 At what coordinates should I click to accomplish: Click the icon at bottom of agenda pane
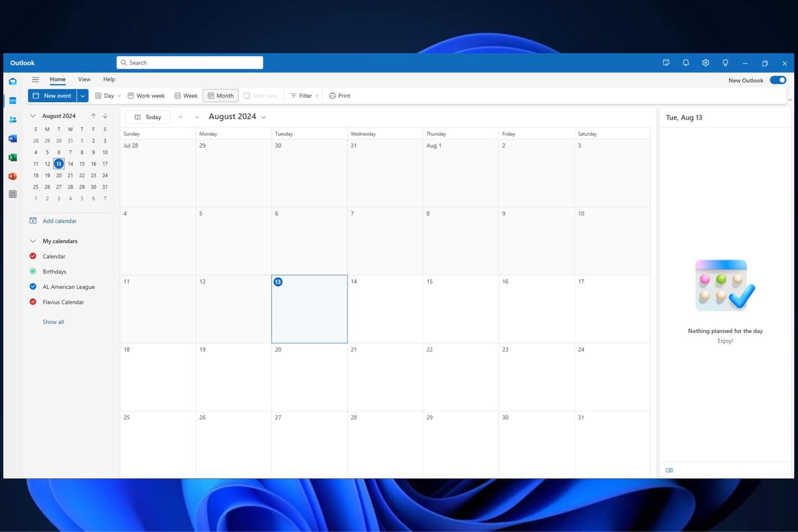(670, 470)
